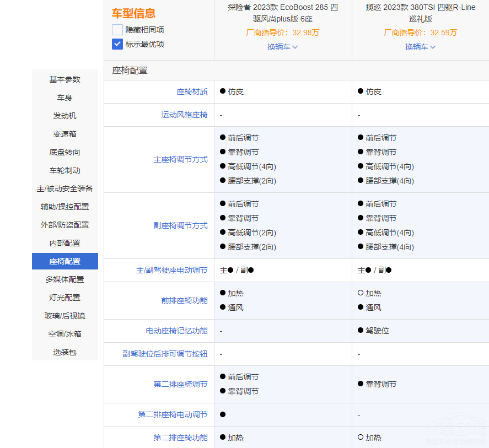Screen dimensions: 489x448
Task: Toggle the 加热 circle for 揽巡 front seats
Action: (x=360, y=293)
